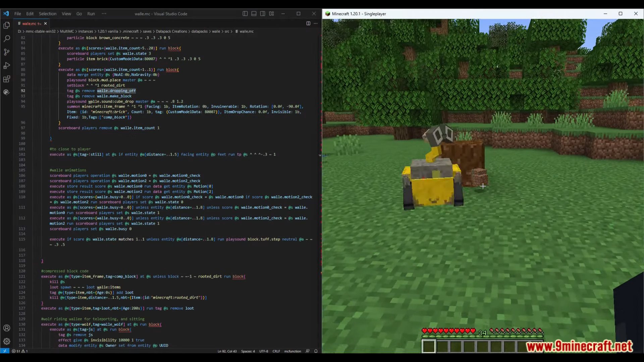Image resolution: width=644 pixels, height=362 pixels.
Task: Maximize the Minecraft window
Action: point(621,14)
